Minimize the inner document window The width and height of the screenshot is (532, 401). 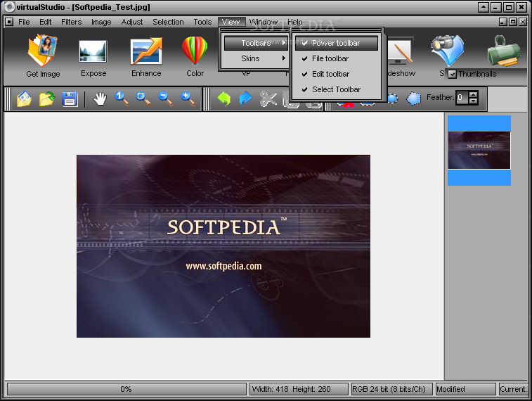[503, 22]
